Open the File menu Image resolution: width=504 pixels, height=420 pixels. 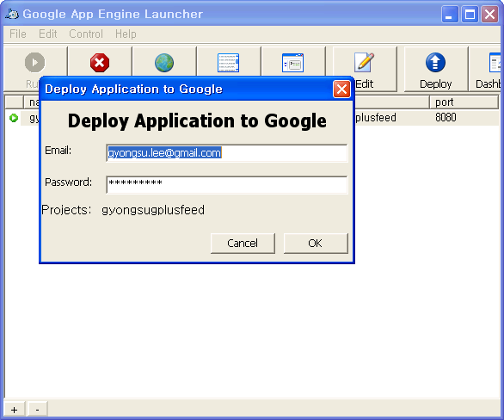(18, 34)
